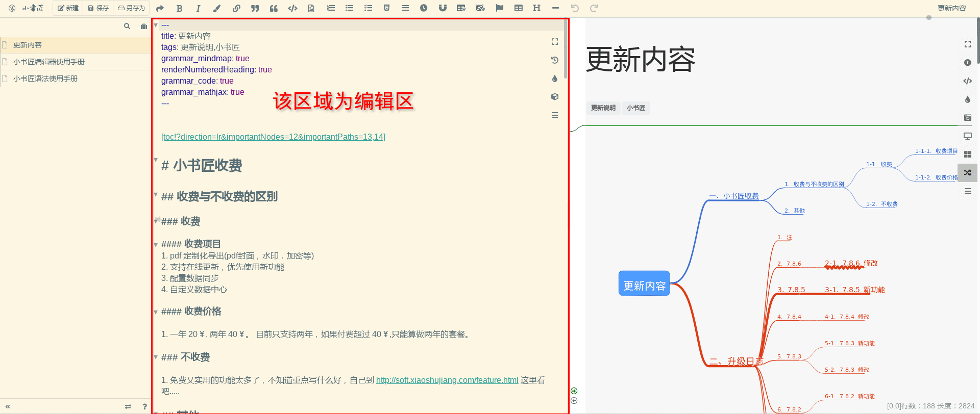Insert a bulleted list
This screenshot has width=980, height=414.
pos(350,8)
